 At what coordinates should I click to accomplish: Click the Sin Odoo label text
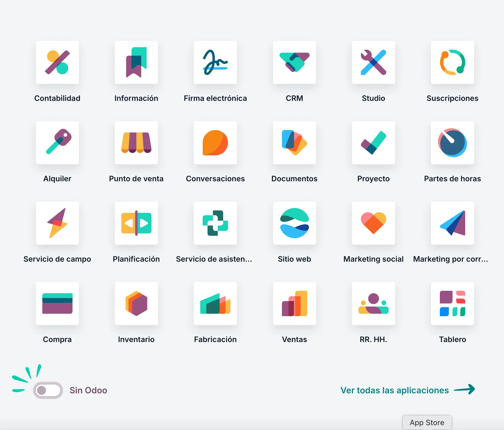coord(88,390)
